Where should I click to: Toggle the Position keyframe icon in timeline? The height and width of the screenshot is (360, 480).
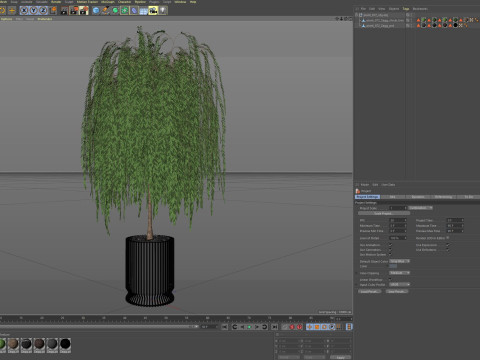click(310, 327)
